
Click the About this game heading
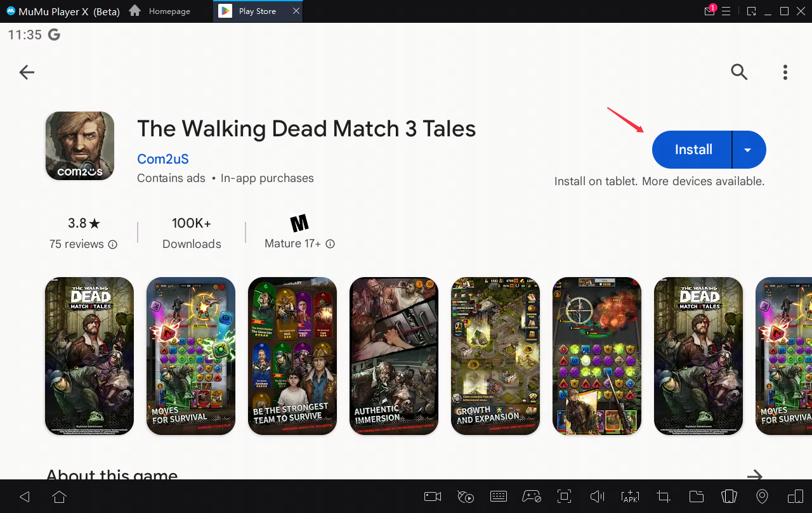112,474
